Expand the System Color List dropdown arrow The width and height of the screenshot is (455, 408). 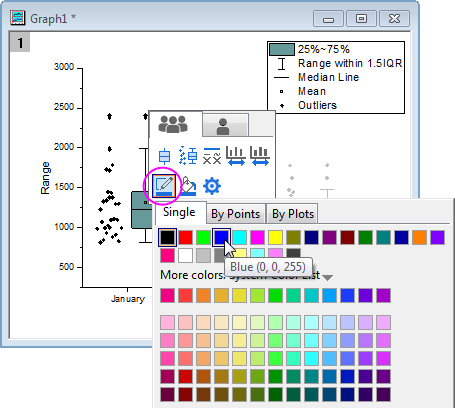[328, 277]
